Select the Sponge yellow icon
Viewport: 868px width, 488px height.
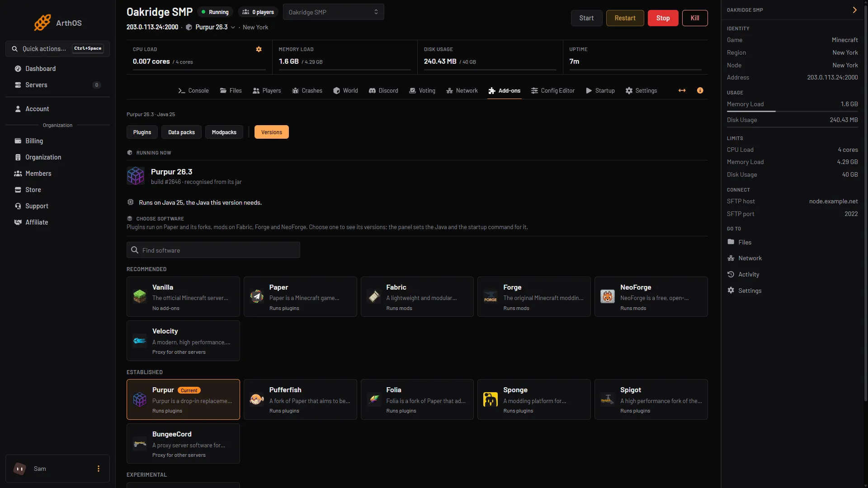point(491,399)
